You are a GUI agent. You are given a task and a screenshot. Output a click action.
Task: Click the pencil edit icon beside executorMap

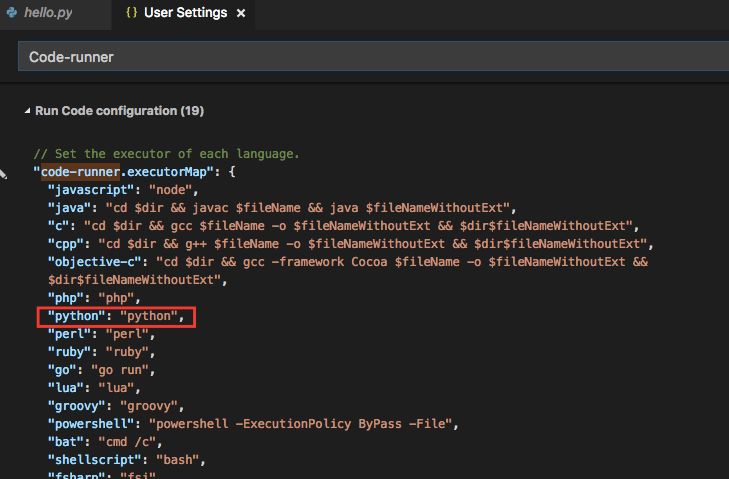point(3,174)
